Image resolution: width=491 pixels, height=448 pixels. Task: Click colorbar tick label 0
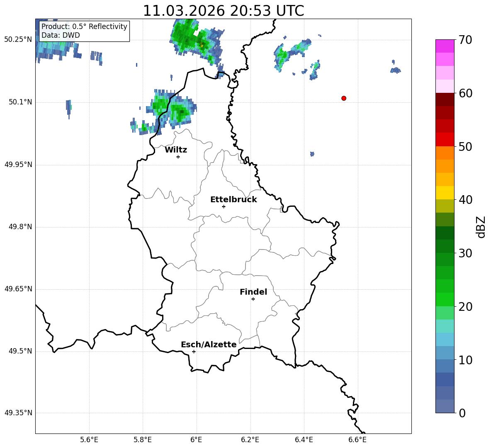coord(462,413)
